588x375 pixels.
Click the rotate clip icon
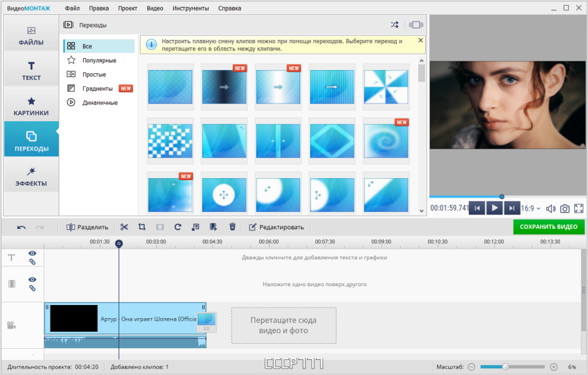coord(178,227)
